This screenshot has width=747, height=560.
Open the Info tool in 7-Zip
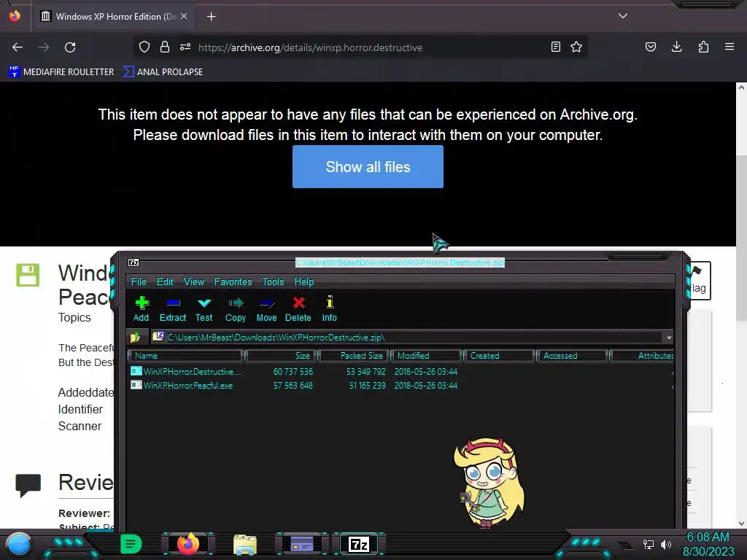tap(329, 309)
